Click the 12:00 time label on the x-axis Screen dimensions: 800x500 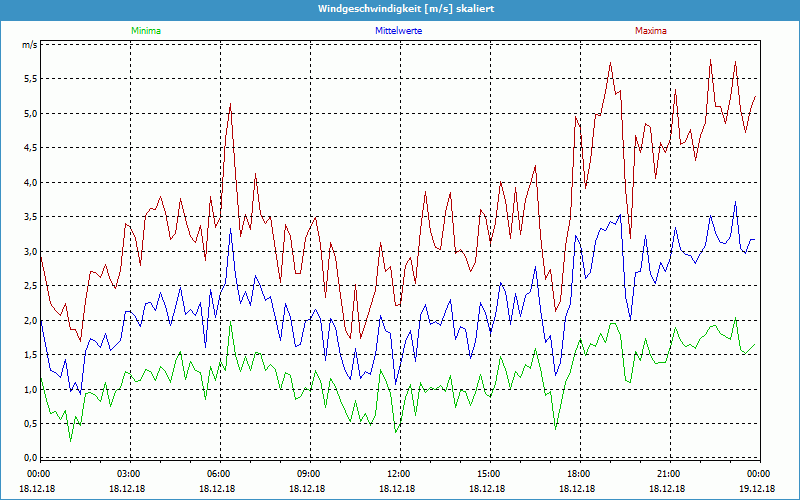(x=398, y=474)
